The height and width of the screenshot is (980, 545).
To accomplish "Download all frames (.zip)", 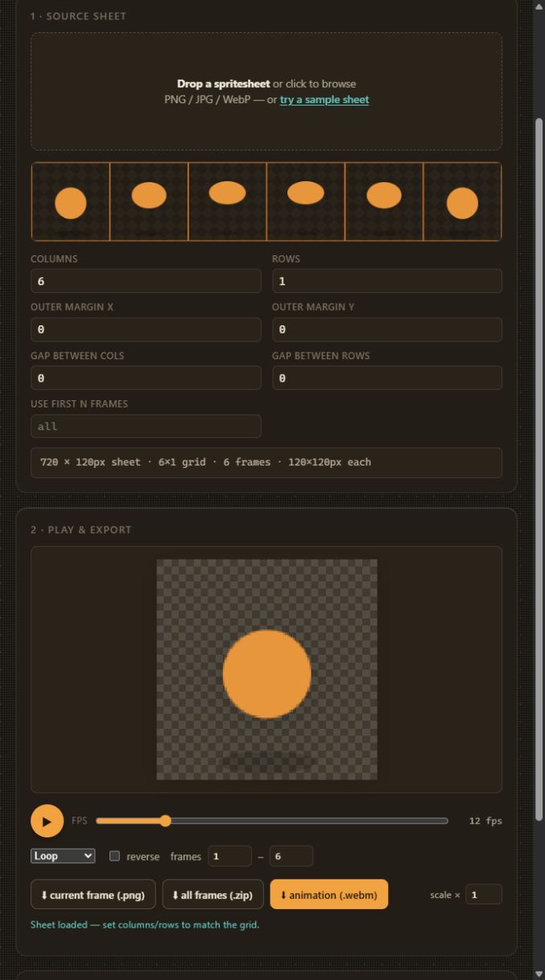I will 213,895.
